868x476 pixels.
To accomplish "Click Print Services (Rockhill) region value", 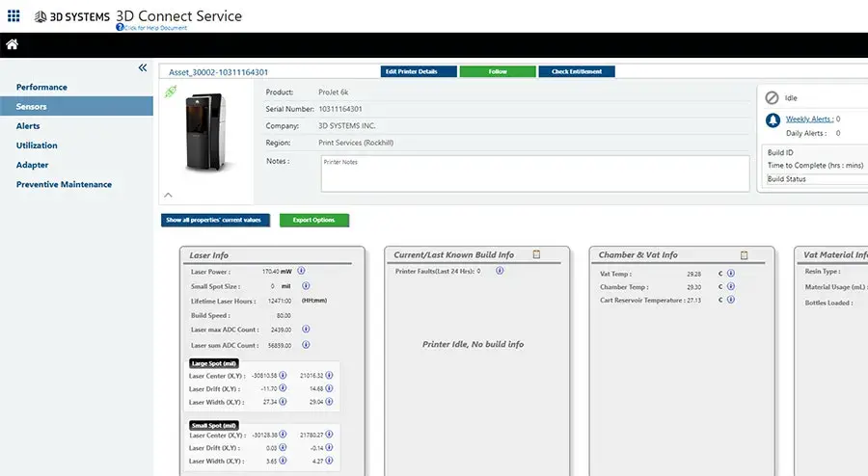I will (x=356, y=143).
